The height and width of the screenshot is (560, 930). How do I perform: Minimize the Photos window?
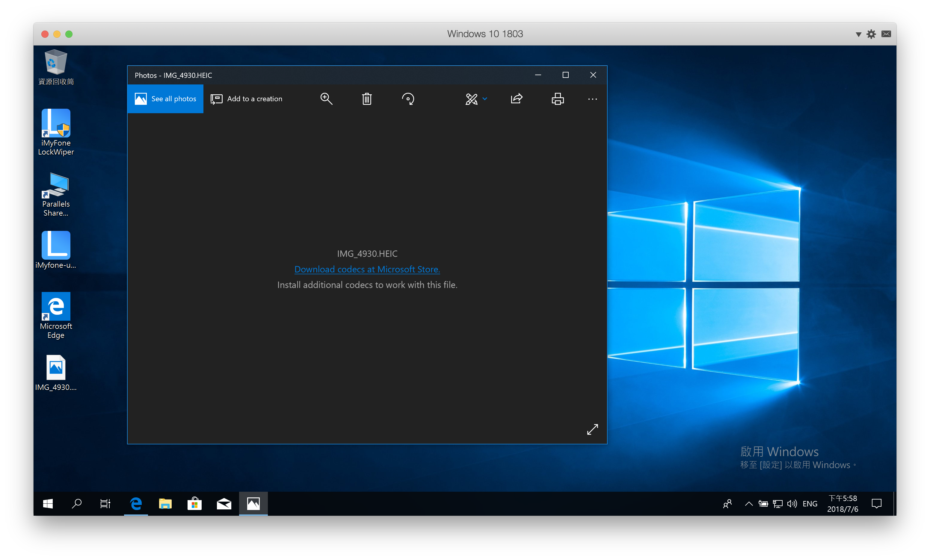(x=538, y=75)
